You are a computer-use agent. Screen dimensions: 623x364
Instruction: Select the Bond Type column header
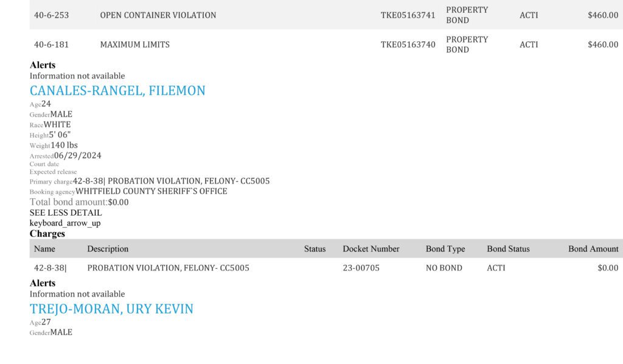(445, 249)
